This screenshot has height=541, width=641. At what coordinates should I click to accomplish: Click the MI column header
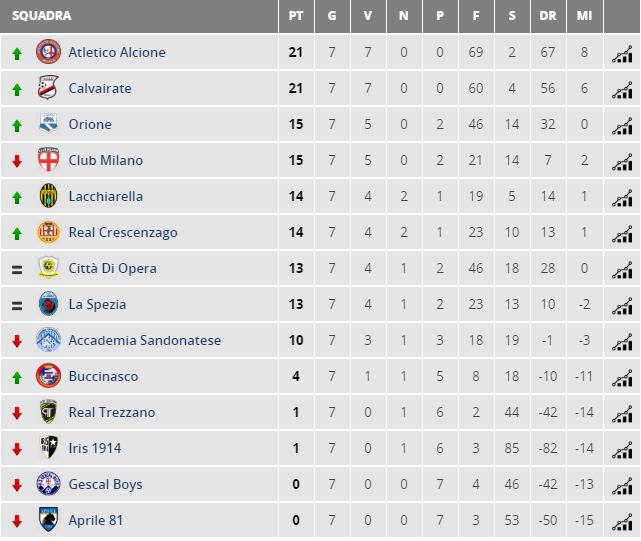pos(584,16)
